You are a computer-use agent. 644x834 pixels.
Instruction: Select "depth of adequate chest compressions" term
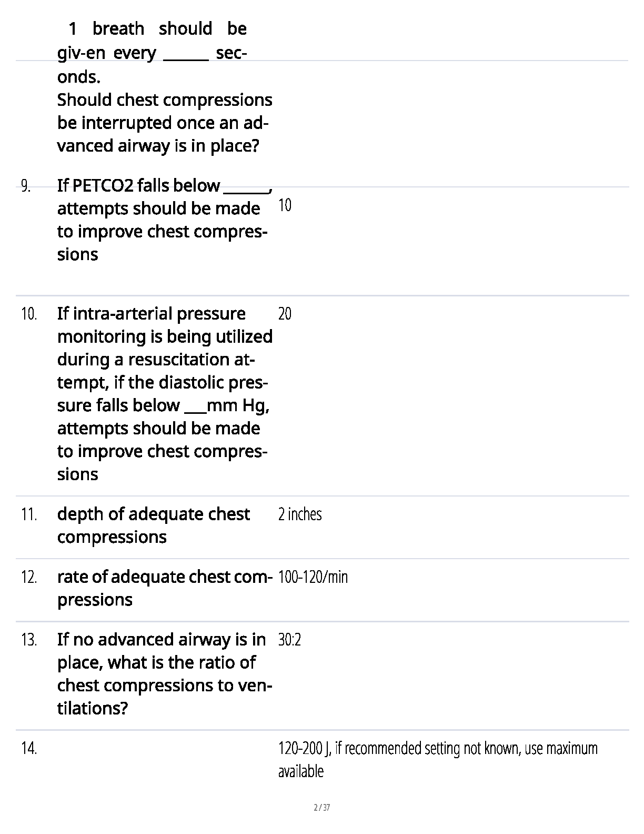tap(153, 525)
